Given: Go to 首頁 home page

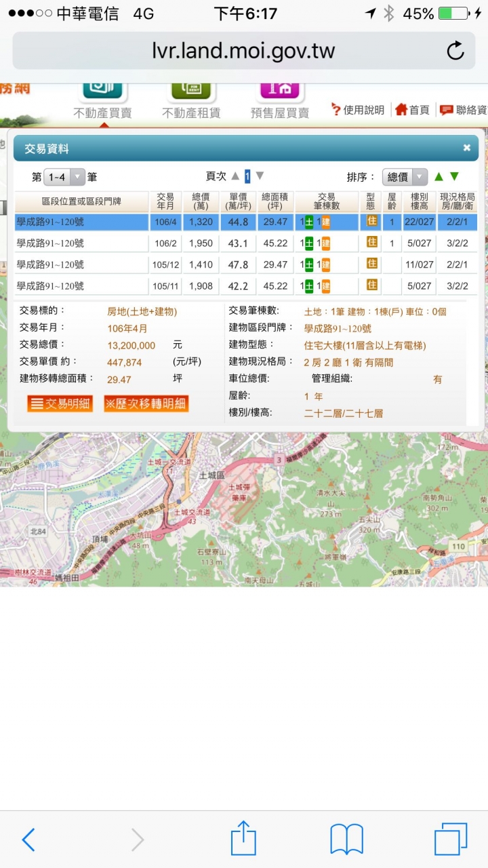Looking at the screenshot, I should pyautogui.click(x=412, y=110).
